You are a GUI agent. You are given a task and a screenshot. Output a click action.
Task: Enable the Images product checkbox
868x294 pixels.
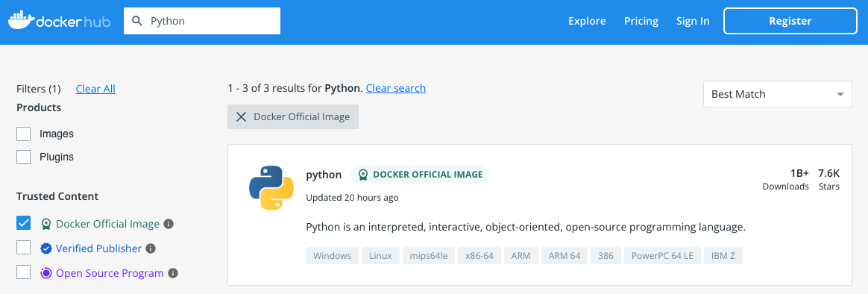(x=23, y=134)
